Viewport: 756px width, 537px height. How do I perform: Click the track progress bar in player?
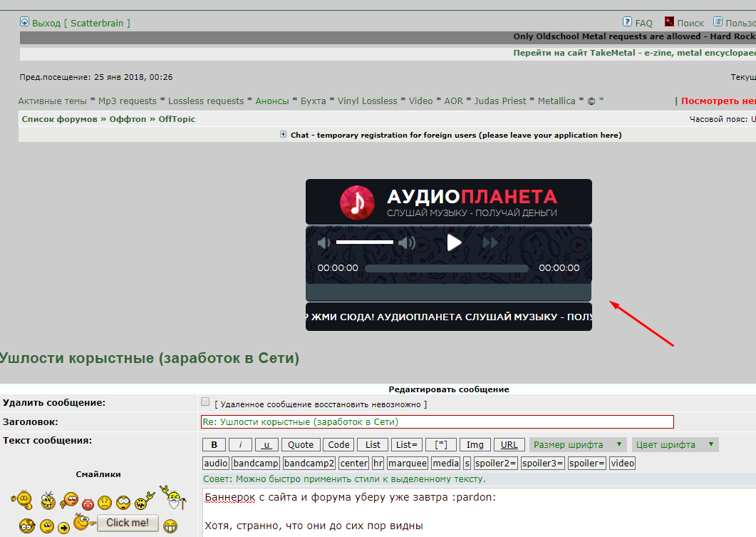click(x=447, y=268)
